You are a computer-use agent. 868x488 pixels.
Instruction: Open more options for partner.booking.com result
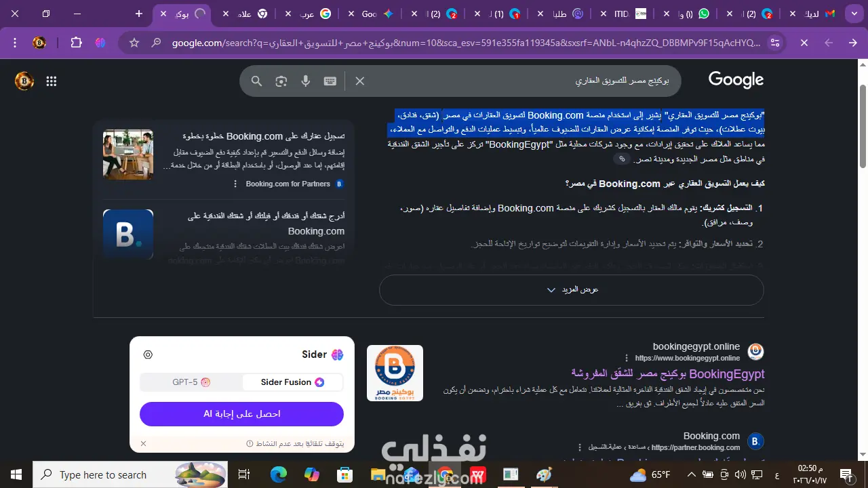[x=580, y=447]
